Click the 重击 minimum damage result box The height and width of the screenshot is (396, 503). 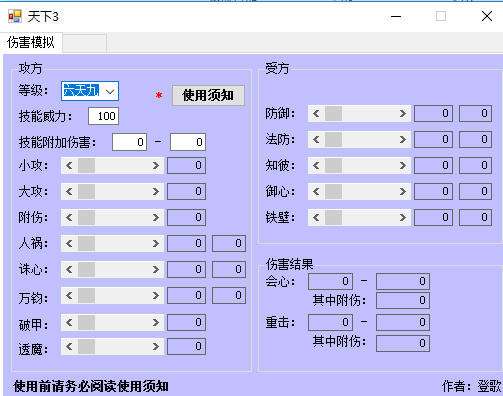[330, 323]
